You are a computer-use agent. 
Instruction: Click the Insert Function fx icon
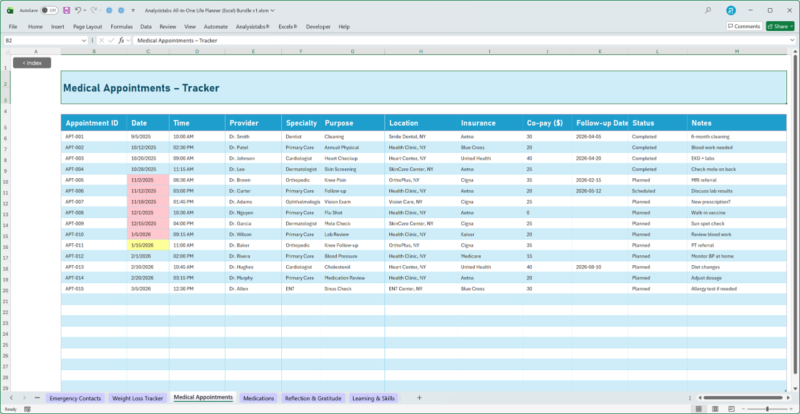[x=121, y=41]
